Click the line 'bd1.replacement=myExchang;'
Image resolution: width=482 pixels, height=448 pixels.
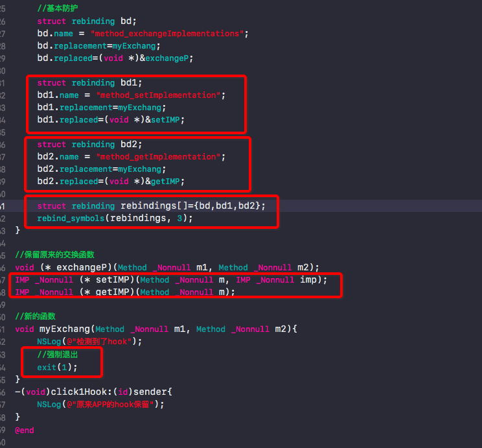click(102, 108)
